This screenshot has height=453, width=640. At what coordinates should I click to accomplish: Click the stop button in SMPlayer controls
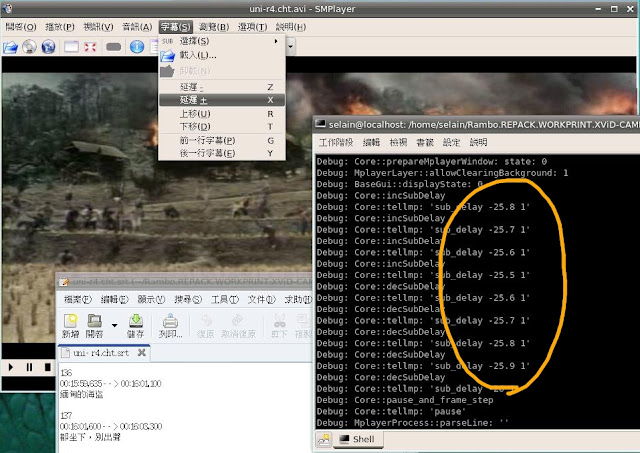coord(48,367)
